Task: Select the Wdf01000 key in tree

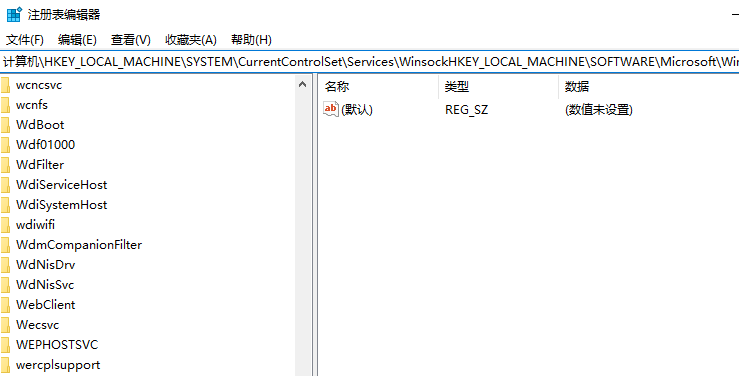Action: pos(45,145)
